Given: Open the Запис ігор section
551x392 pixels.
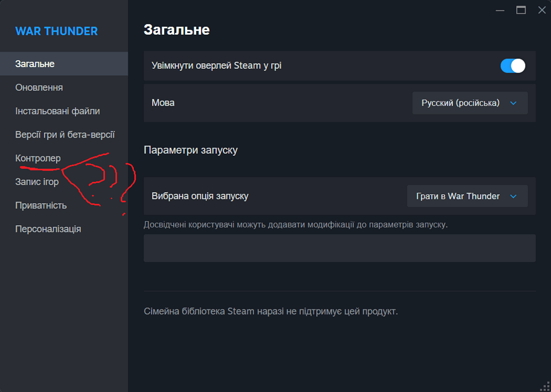Looking at the screenshot, I should pyautogui.click(x=64, y=182).
